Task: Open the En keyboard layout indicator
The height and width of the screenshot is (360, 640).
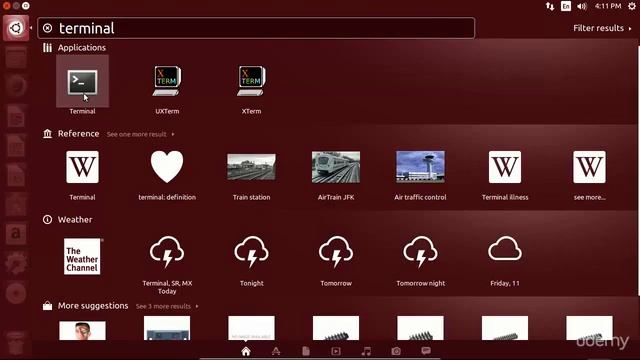Action: 566,6
